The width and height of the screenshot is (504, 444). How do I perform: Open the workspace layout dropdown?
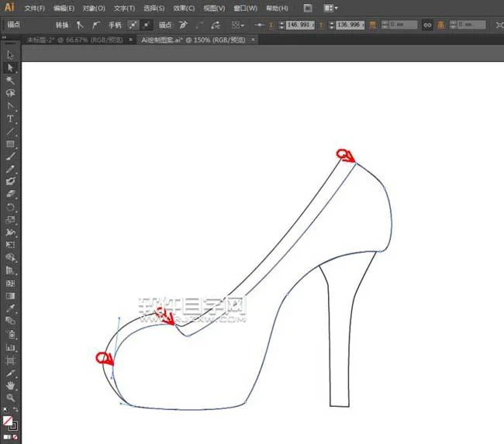coord(331,8)
